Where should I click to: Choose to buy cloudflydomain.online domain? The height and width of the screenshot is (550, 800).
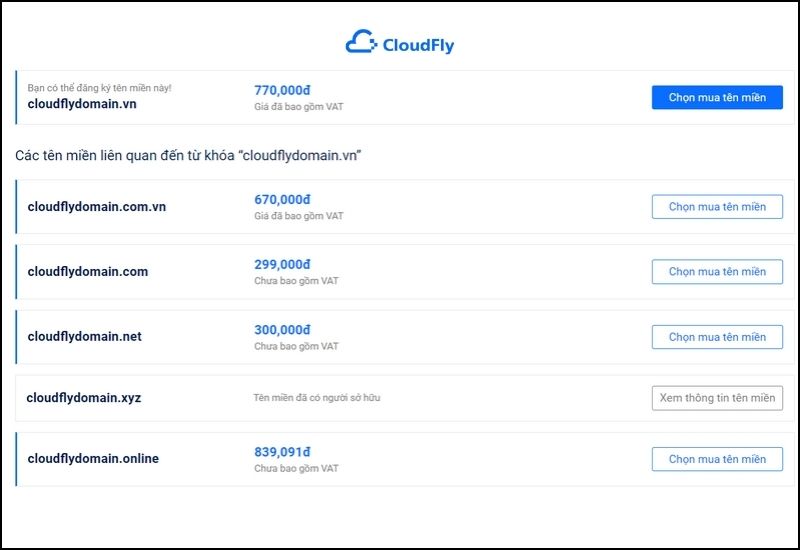(717, 459)
